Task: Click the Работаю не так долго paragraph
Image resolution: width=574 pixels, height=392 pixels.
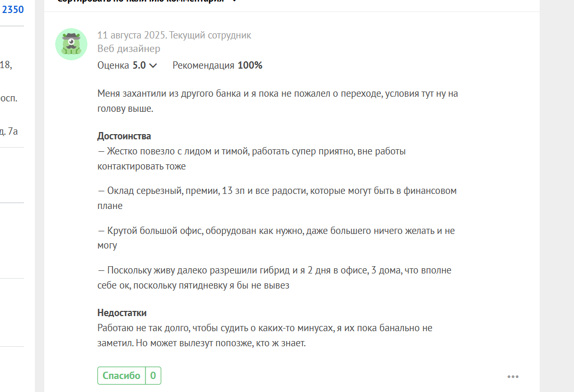Action: tap(265, 335)
